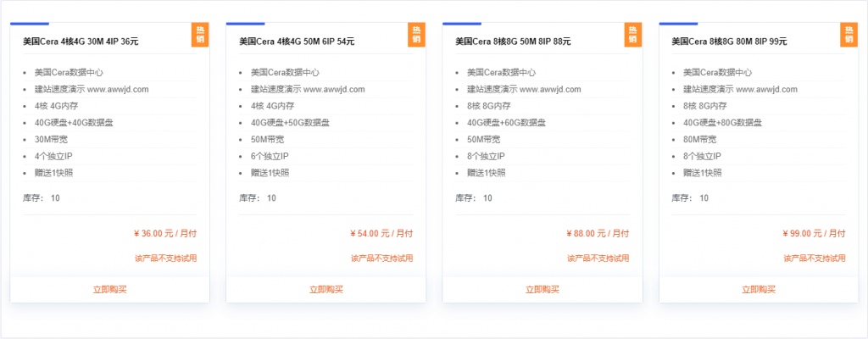Screen dimensions: 868x339
Task: Click price ¥ 36.00 元 / 月付
Action: (165, 234)
